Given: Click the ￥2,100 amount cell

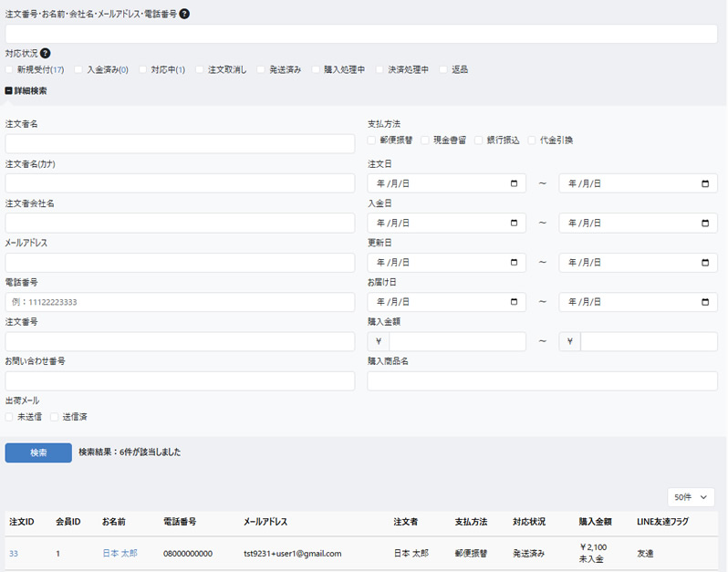Looking at the screenshot, I should pyautogui.click(x=593, y=547).
